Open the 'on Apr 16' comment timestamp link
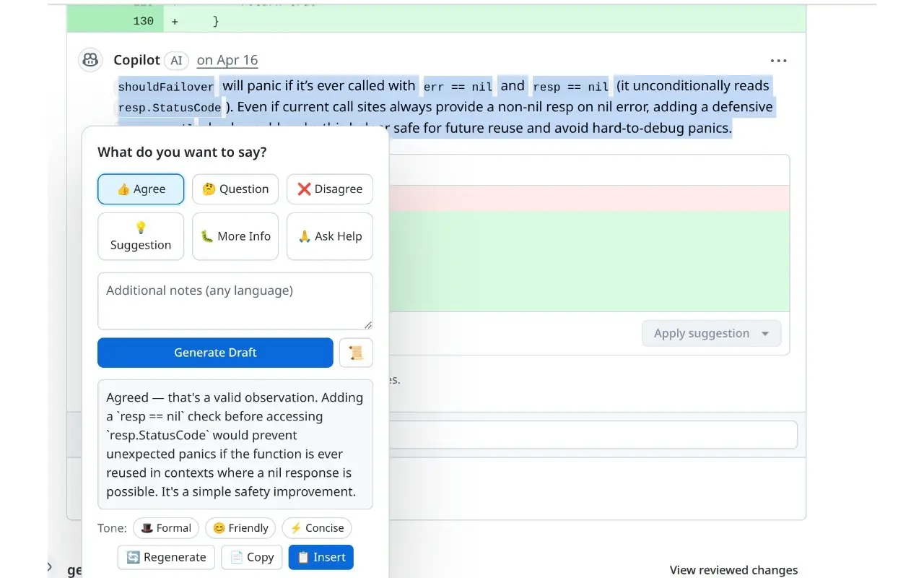Screen dimensions: 924x578 point(227,60)
